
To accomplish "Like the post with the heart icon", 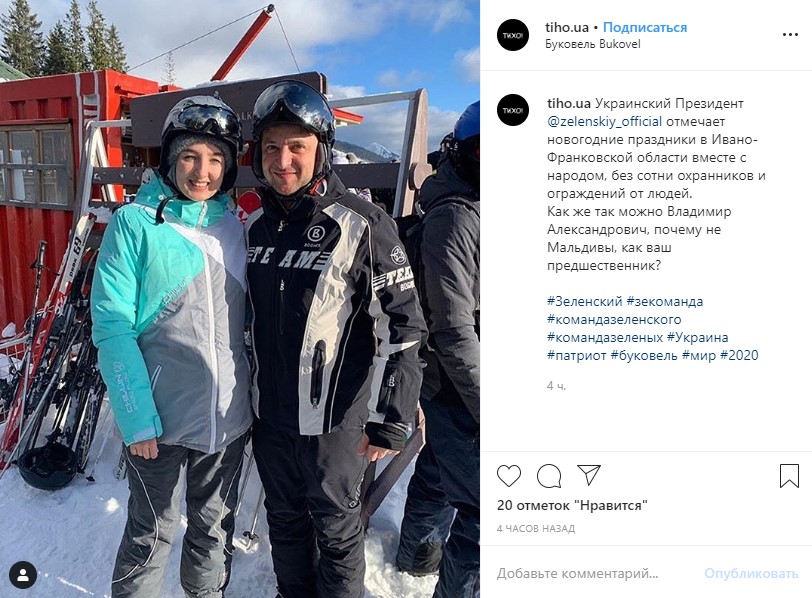I will point(509,475).
